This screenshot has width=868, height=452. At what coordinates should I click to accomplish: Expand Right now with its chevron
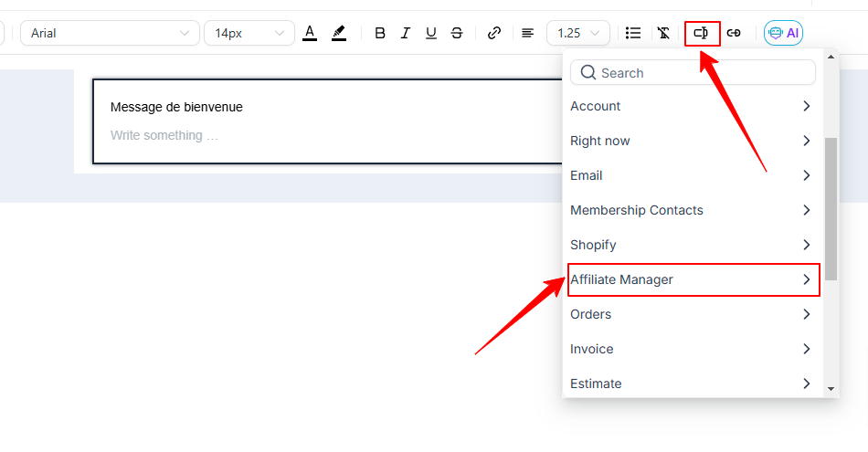click(x=807, y=141)
